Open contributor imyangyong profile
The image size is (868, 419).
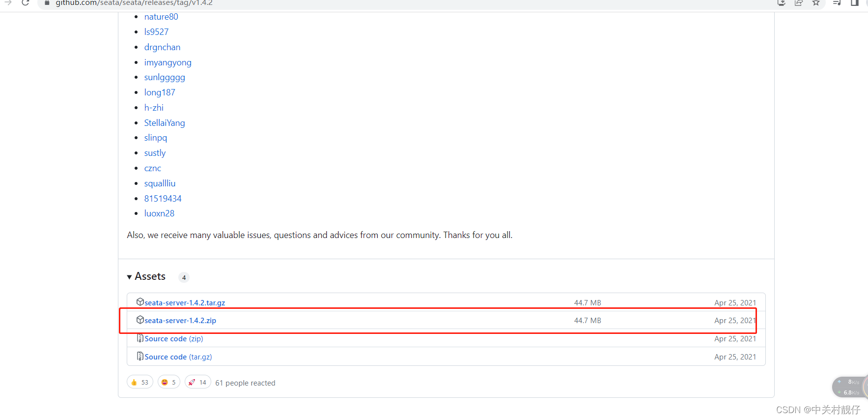click(x=168, y=62)
